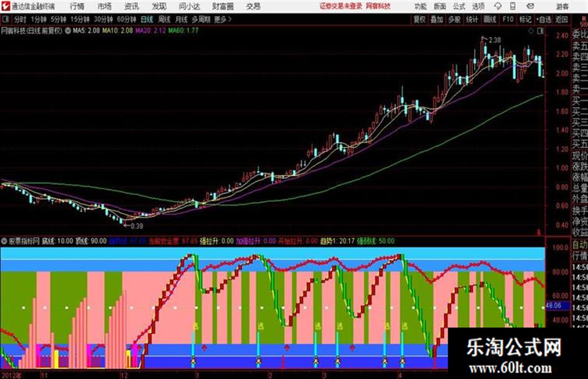Open the headset customer service icon

498,6
